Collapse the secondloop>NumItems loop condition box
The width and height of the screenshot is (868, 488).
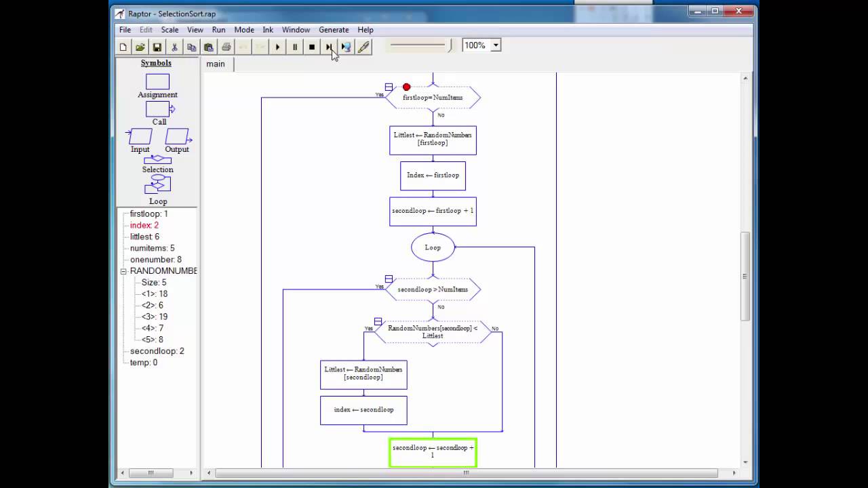(389, 279)
